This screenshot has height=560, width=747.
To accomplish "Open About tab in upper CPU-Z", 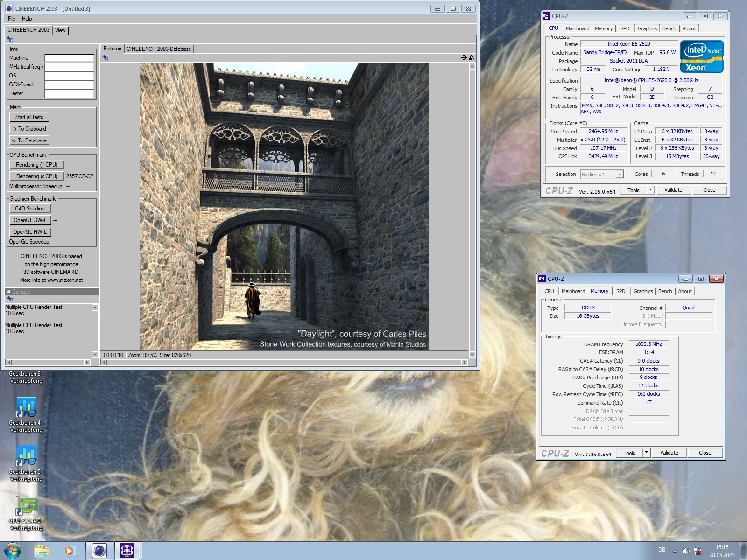I will [689, 28].
